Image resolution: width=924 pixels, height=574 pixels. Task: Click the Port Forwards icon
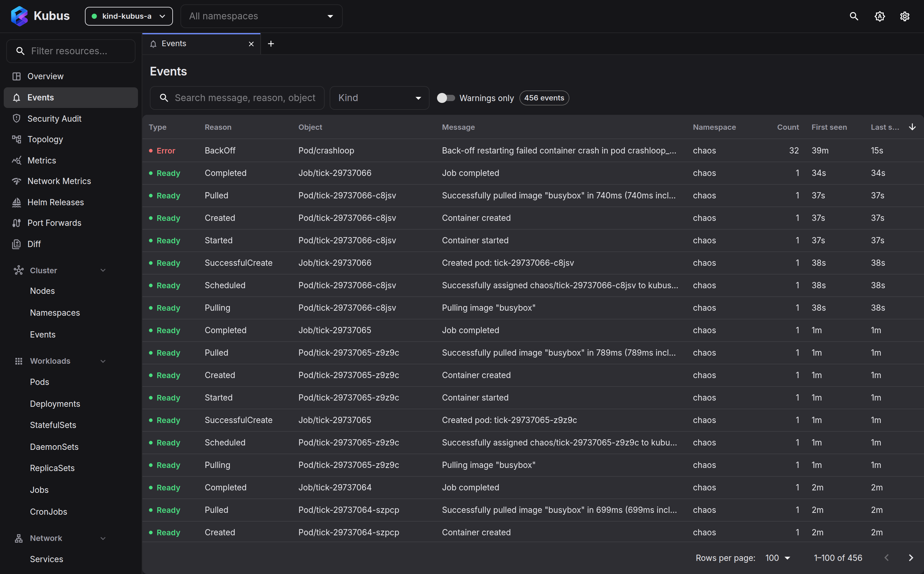(16, 223)
